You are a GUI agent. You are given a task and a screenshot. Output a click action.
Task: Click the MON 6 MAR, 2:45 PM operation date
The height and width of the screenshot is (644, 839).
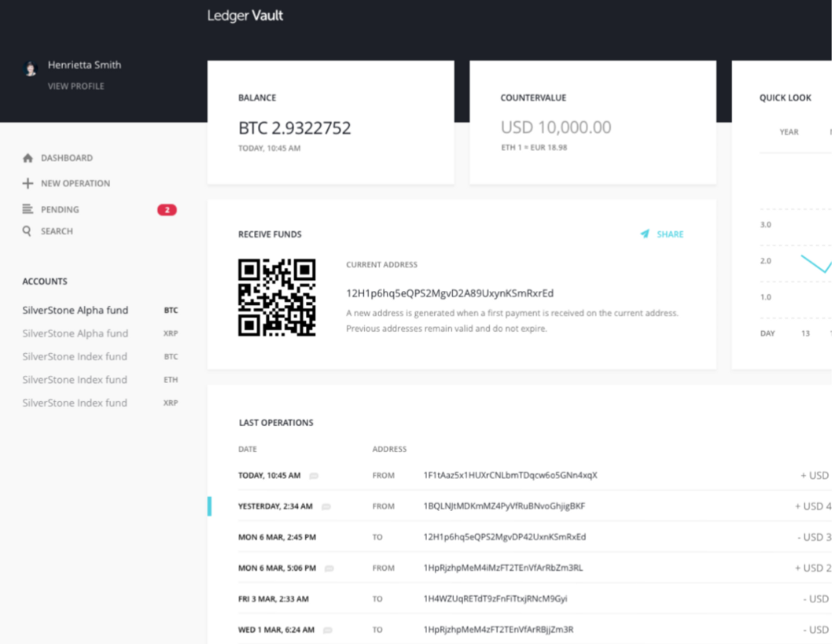tap(277, 537)
